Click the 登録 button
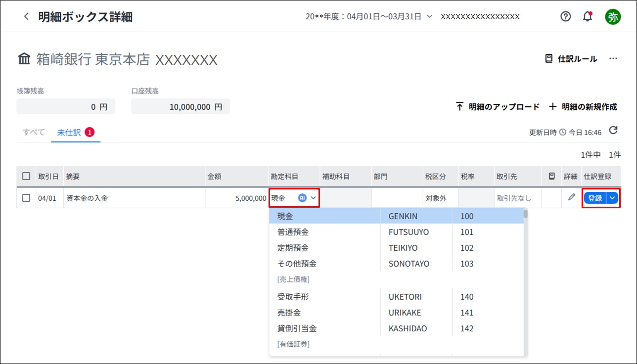Viewport: 637px width, 364px height. (594, 198)
